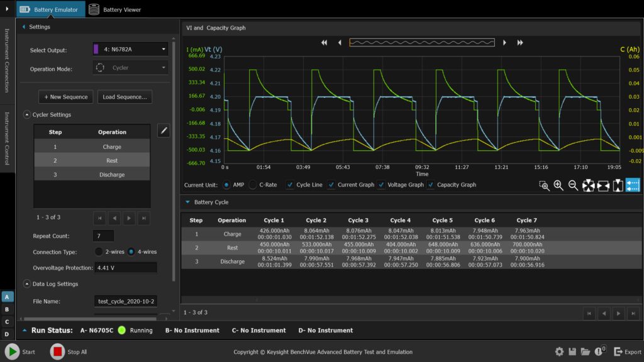
Task: Save with the floppy disk icon
Action: click(x=572, y=351)
